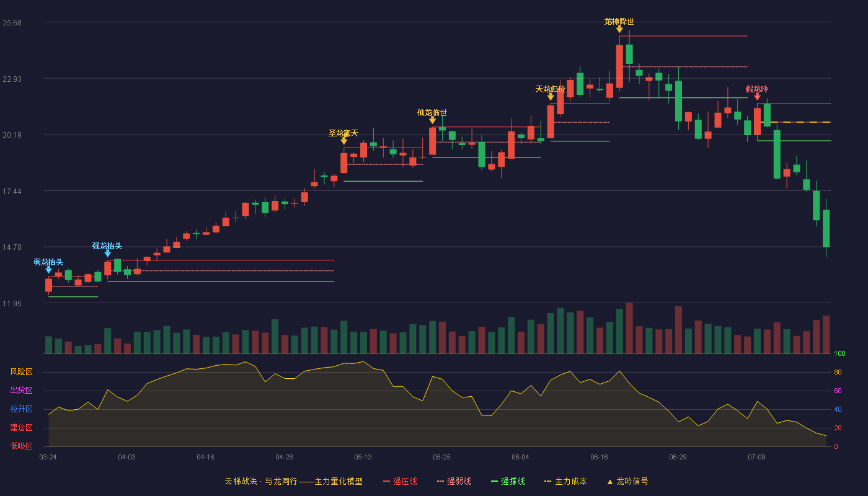Click the yellow arrow under 天龙归位
Image resolution: width=868 pixels, height=496 pixels.
point(551,97)
